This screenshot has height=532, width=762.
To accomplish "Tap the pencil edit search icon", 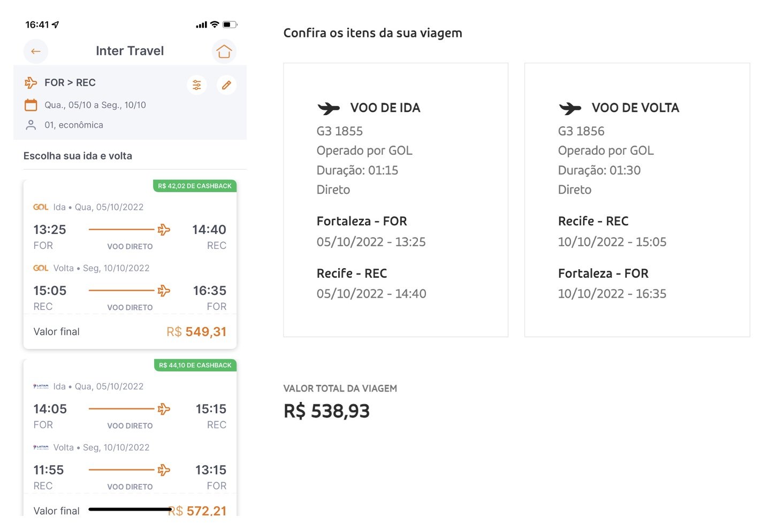I will 226,85.
